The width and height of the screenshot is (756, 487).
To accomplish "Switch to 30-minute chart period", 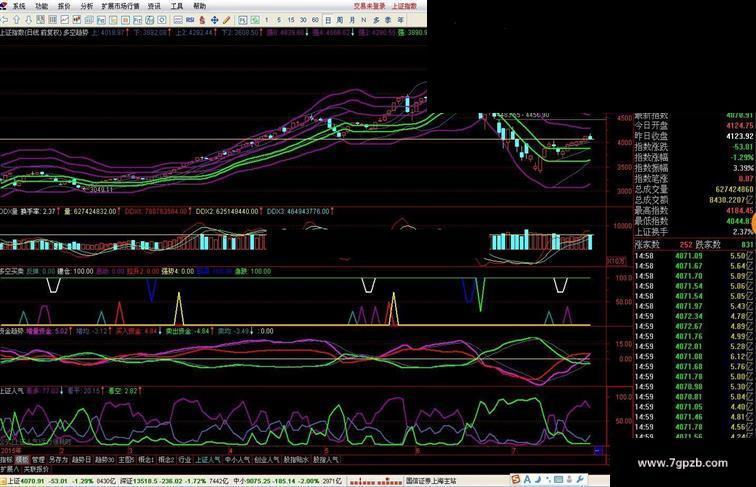I will point(303,20).
